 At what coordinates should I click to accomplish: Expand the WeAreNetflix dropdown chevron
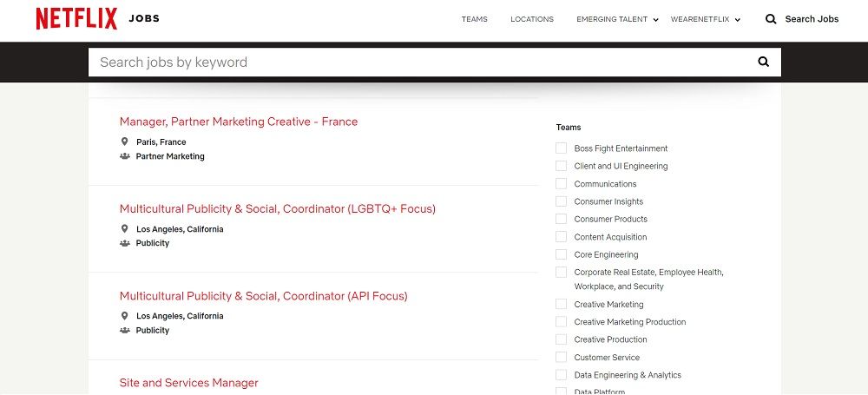(737, 20)
